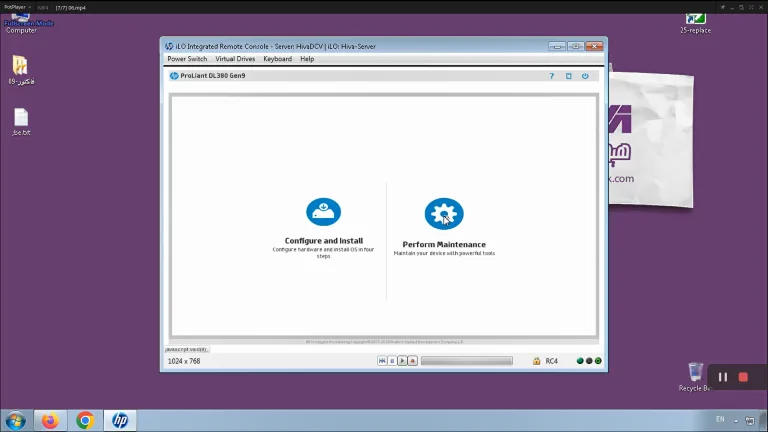
Task: Click the console record button
Action: pyautogui.click(x=412, y=361)
